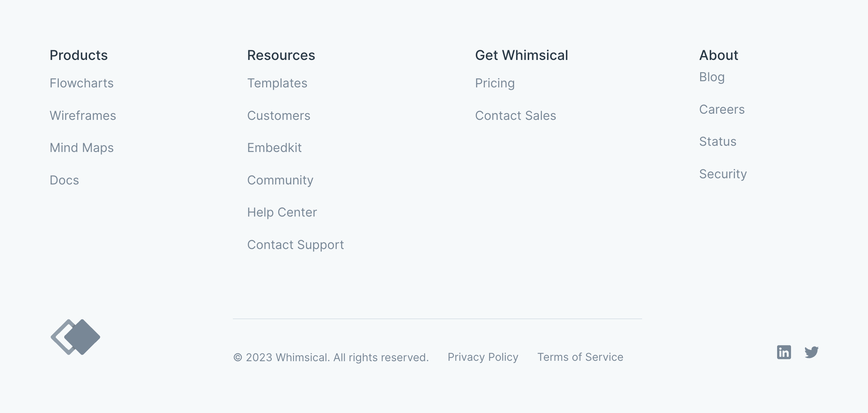868x413 pixels.
Task: Browse the Templates resource
Action: click(x=277, y=83)
